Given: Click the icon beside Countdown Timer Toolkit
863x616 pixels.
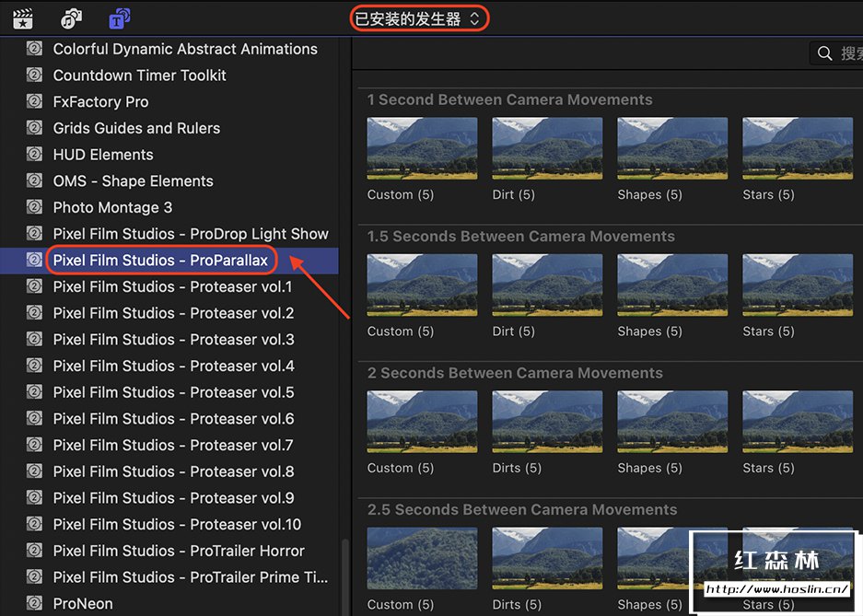Looking at the screenshot, I should pos(34,75).
